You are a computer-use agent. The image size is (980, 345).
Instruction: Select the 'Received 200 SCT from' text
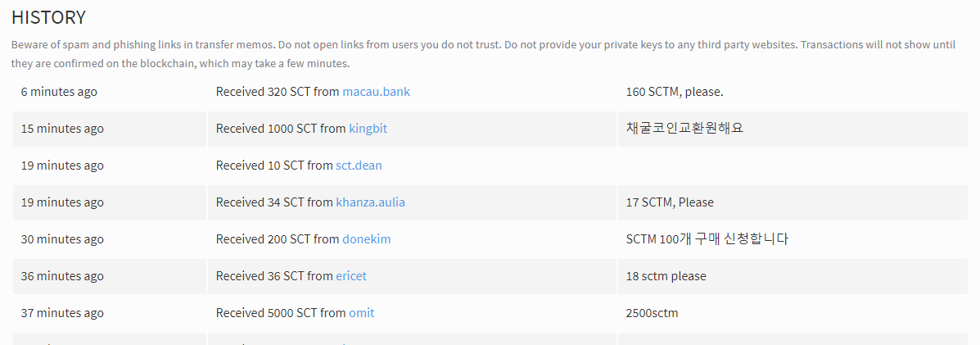click(278, 239)
